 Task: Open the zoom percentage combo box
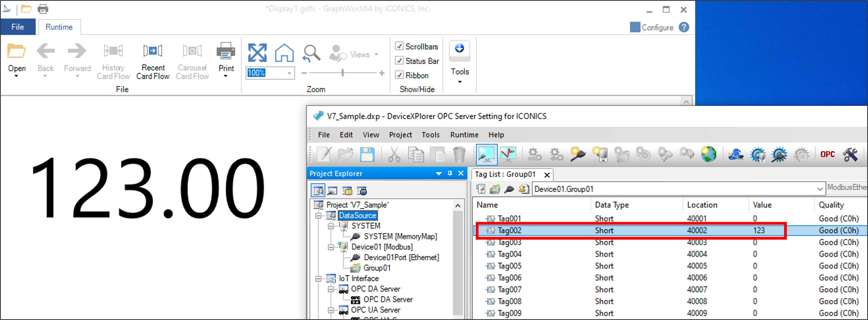[x=289, y=73]
